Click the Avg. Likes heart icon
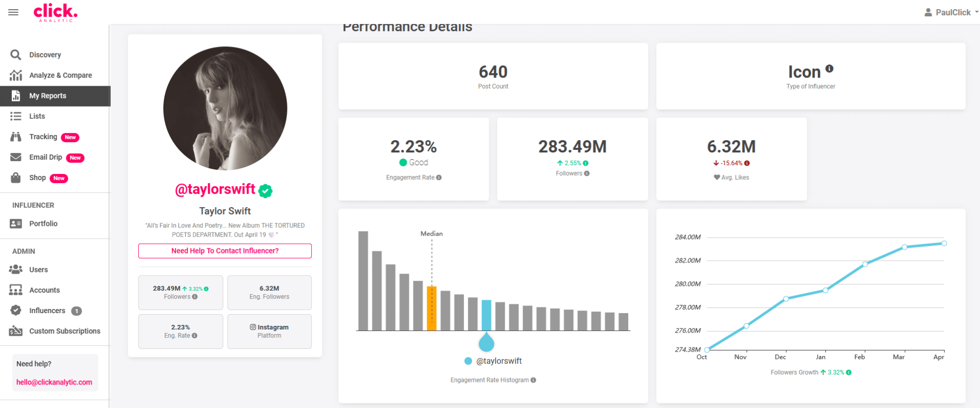The image size is (980, 408). pos(717,177)
